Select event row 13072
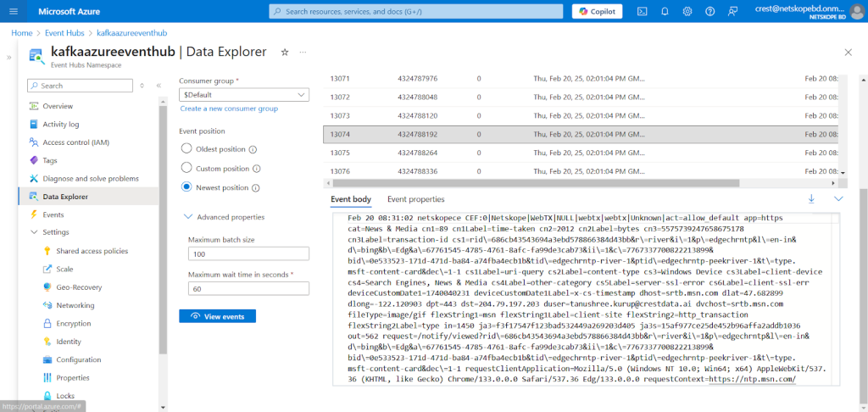Screen dimensions: 868x412 (x=581, y=97)
